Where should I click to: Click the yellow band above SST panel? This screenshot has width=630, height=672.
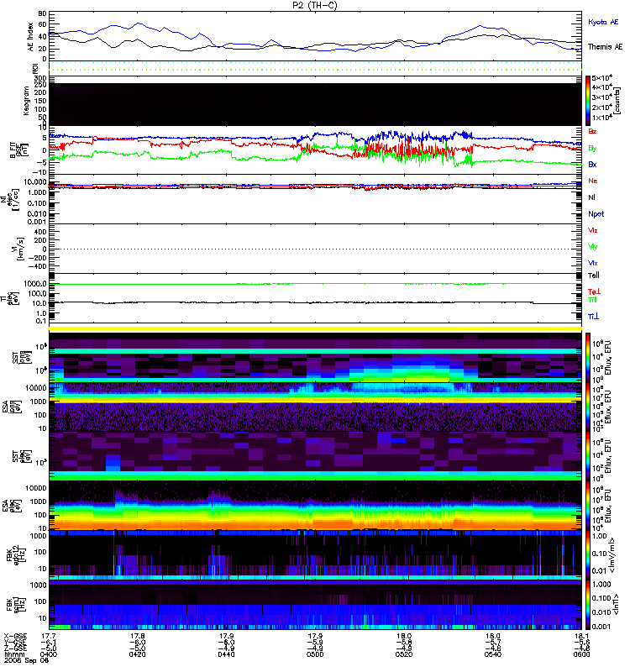tap(315, 328)
